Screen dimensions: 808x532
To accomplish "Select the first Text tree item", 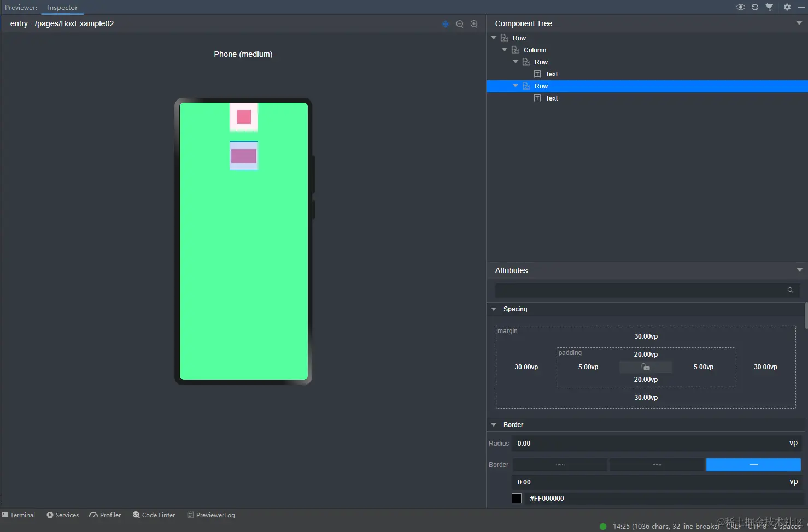I will [x=552, y=74].
